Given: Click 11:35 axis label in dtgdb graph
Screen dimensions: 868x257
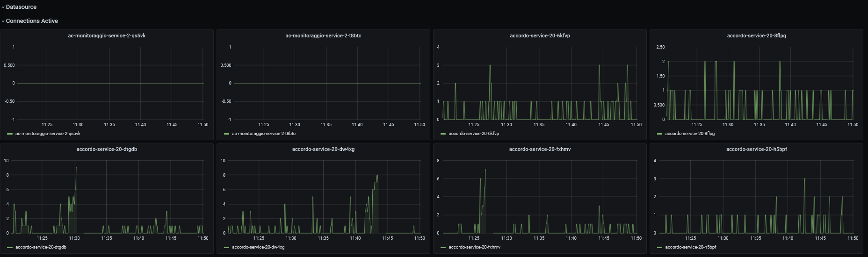Looking at the screenshot, I should 107,238.
